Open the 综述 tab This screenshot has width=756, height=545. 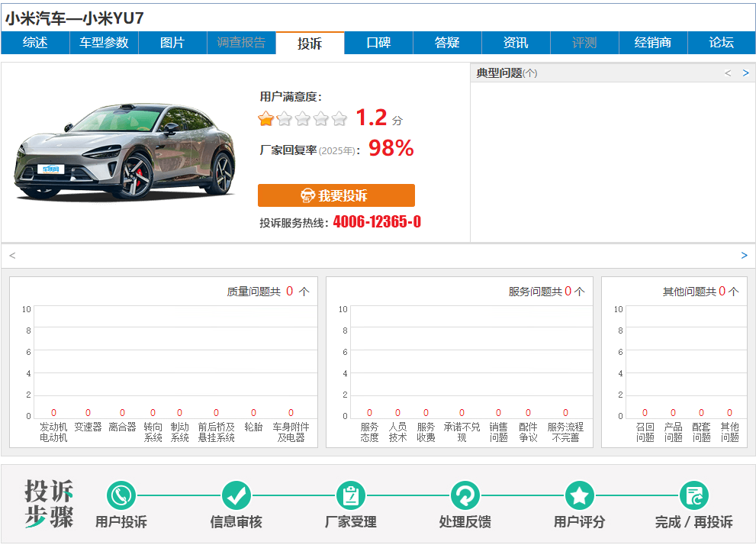(x=35, y=43)
